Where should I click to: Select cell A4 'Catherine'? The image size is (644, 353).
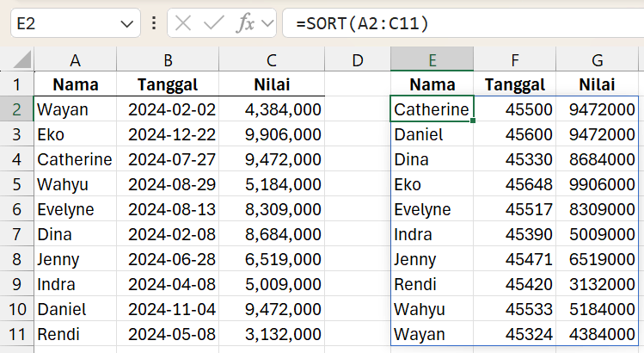tap(75, 159)
